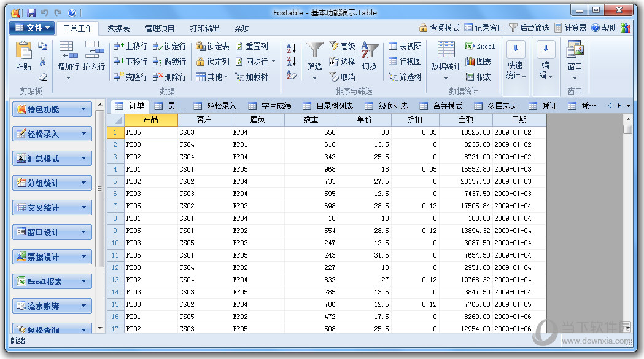Switch to the 数据表 ribbon tab
The image size is (644, 359).
(118, 28)
